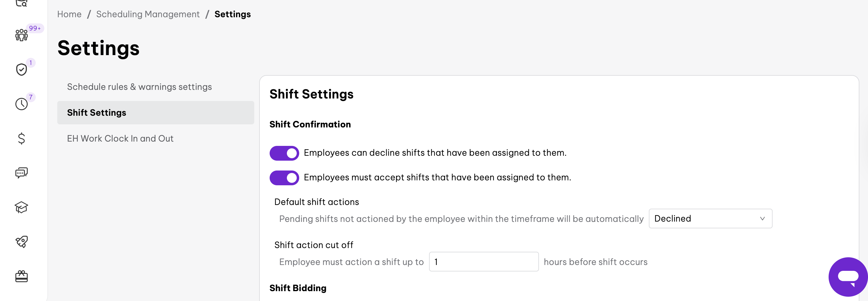The height and width of the screenshot is (301, 868).
Task: Disable employees can decline shifts toggle
Action: [284, 153]
